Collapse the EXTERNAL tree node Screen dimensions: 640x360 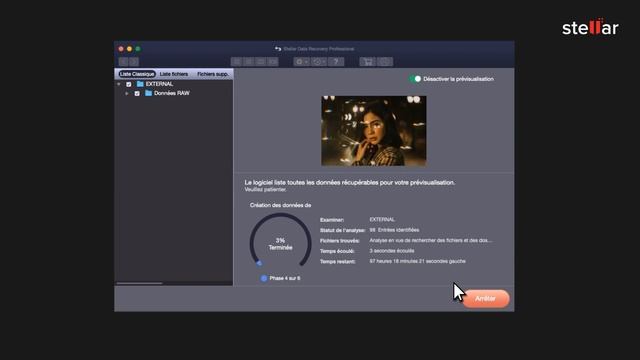click(119, 84)
